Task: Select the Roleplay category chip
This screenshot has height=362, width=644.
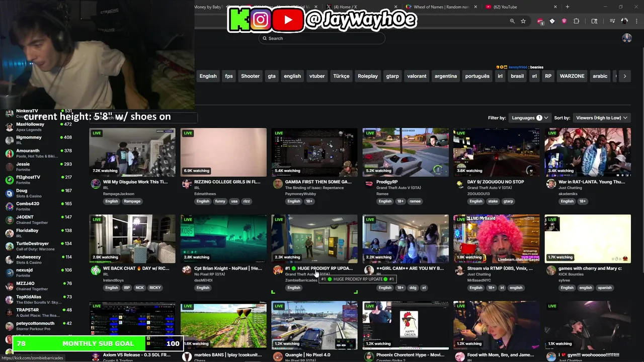Action: [x=368, y=76]
